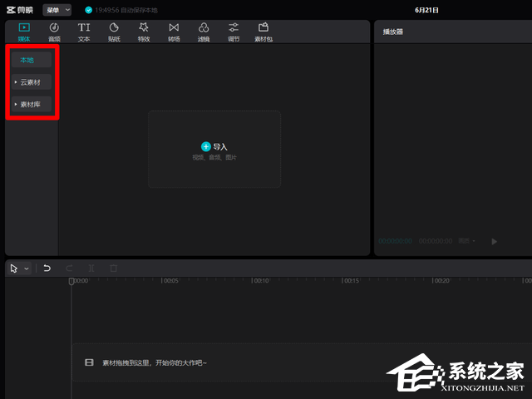Click the timeline ruler at 00:10 mark
The height and width of the screenshot is (399, 532).
(x=260, y=282)
